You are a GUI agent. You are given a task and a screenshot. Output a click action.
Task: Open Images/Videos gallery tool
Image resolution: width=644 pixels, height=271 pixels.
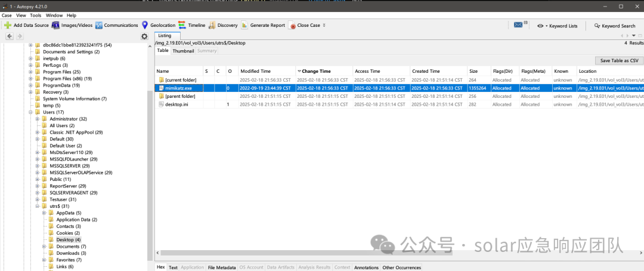[72, 26]
